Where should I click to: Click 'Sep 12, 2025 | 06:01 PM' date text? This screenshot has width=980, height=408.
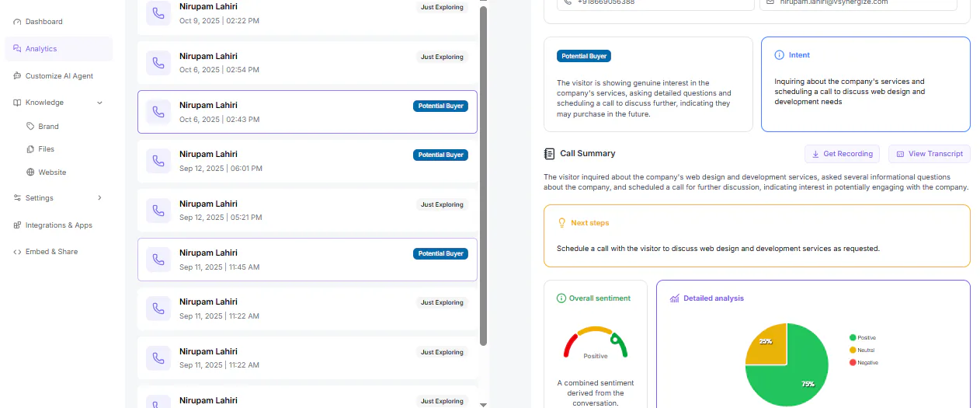(221, 168)
